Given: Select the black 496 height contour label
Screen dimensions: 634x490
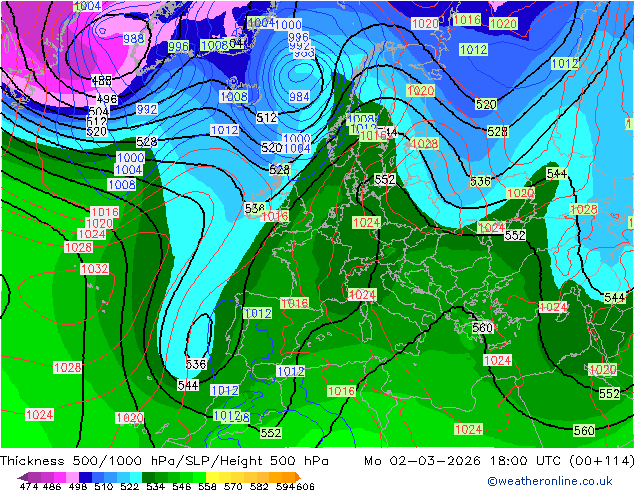Looking at the screenshot, I should click(x=107, y=99).
